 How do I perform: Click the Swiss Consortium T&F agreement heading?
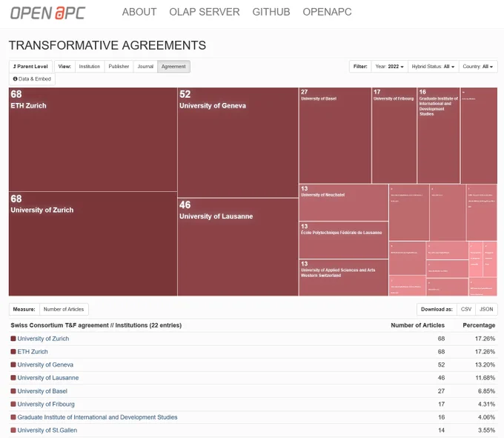96,325
